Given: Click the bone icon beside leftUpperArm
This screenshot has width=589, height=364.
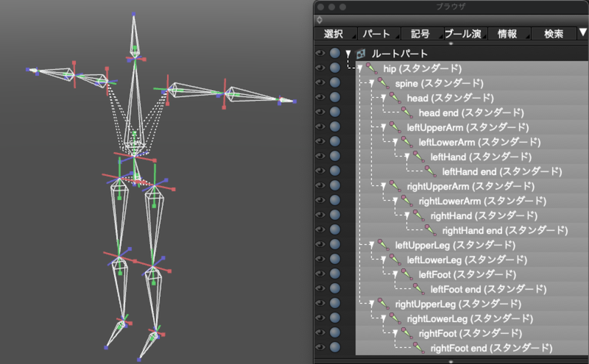Looking at the screenshot, I should point(395,127).
